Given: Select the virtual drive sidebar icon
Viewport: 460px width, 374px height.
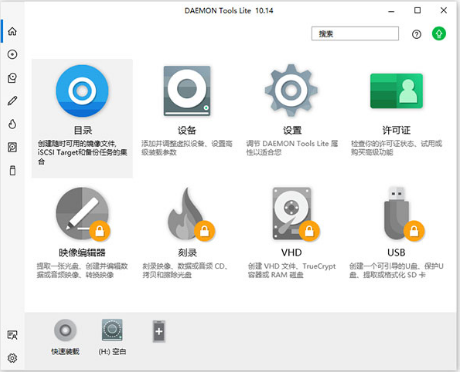Looking at the screenshot, I should (x=12, y=78).
